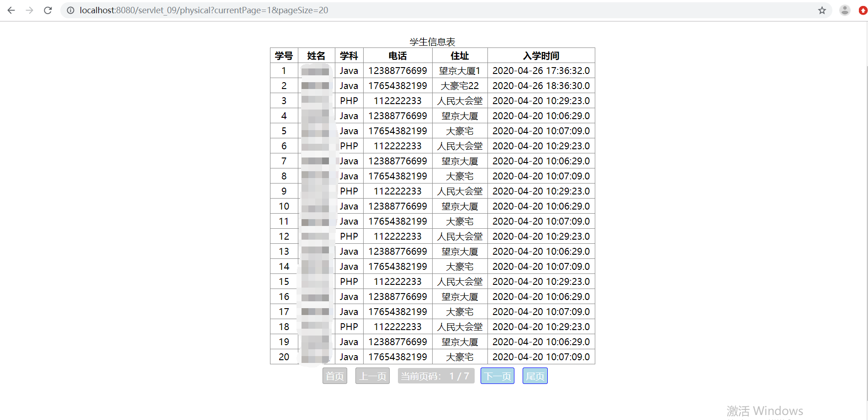This screenshot has height=420, width=868.
Task: Click blurred name cell in row 2
Action: (x=317, y=86)
